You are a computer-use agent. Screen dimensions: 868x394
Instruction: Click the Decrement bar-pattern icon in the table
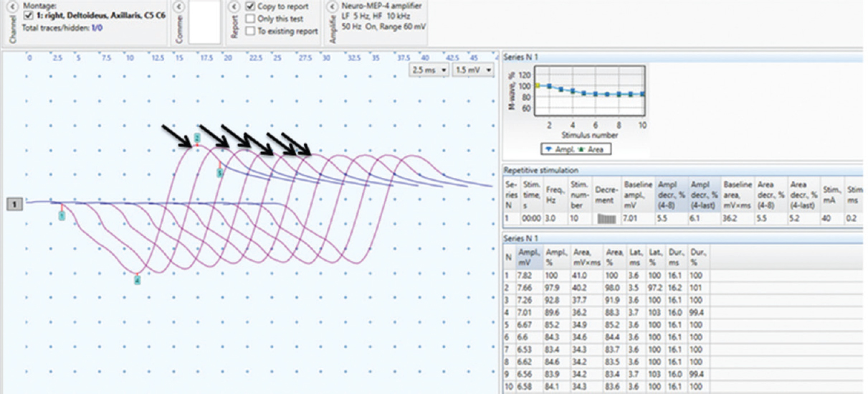607,220
